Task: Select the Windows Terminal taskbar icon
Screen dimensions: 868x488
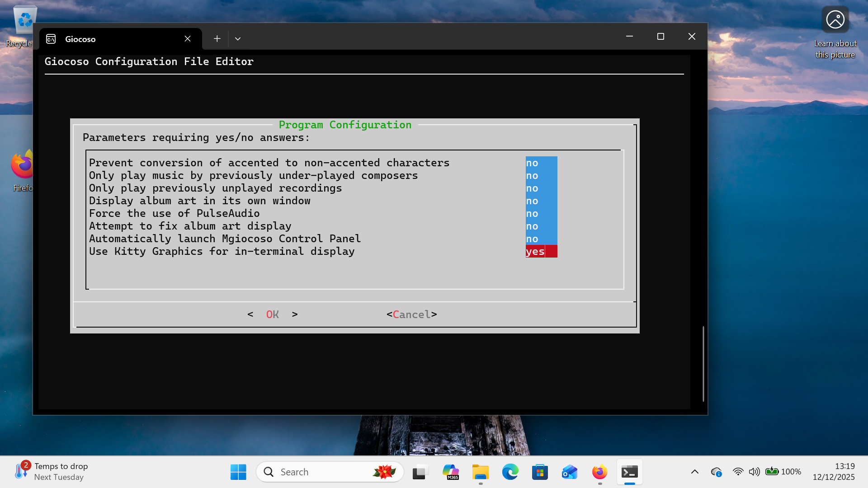Action: (630, 471)
